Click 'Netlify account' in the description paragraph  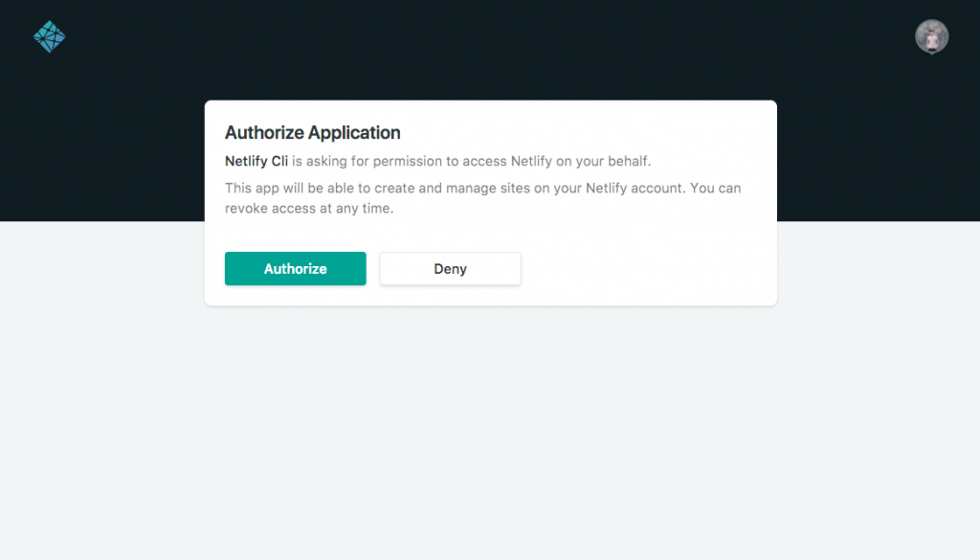pyautogui.click(x=634, y=189)
